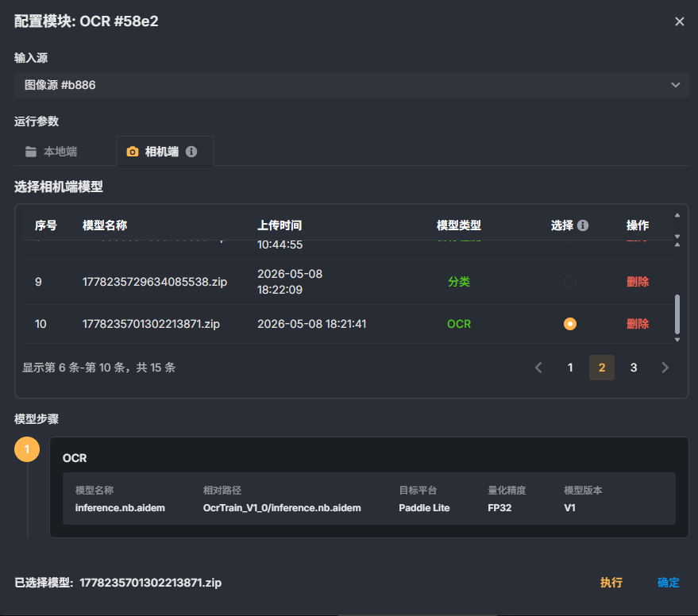Show info icon next to 选择 column header
The width and height of the screenshot is (698, 616).
583,225
